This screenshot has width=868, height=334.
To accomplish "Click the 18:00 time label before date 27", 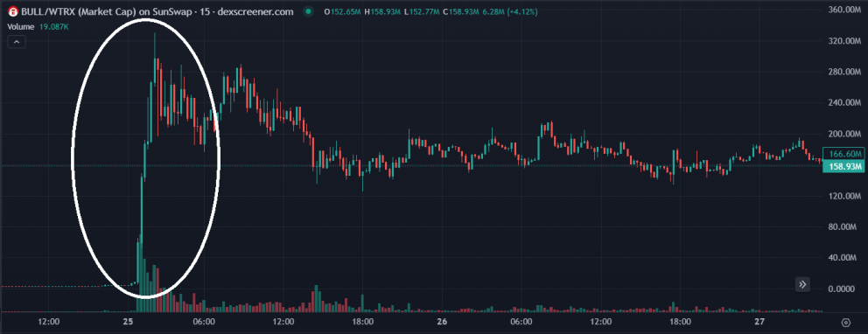I will [680, 322].
